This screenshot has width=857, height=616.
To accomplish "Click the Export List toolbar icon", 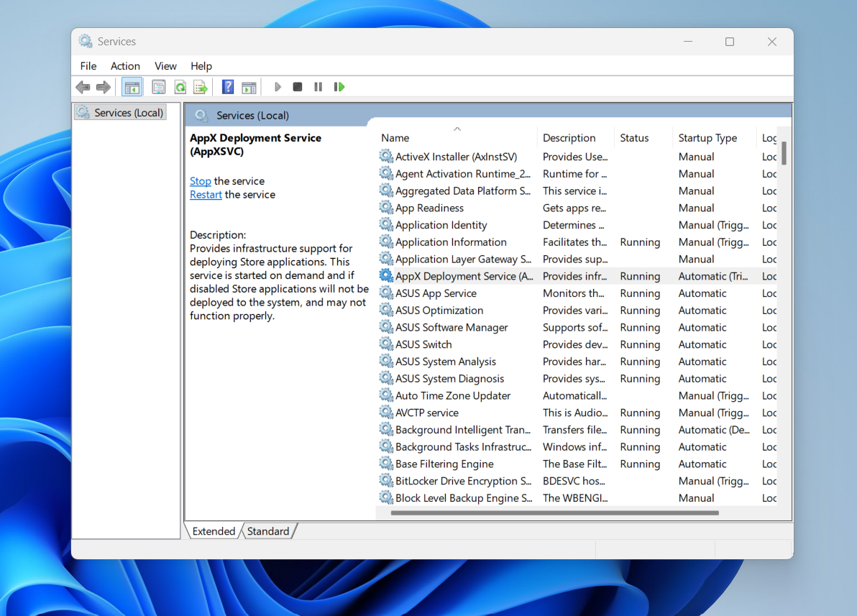I will tap(201, 87).
